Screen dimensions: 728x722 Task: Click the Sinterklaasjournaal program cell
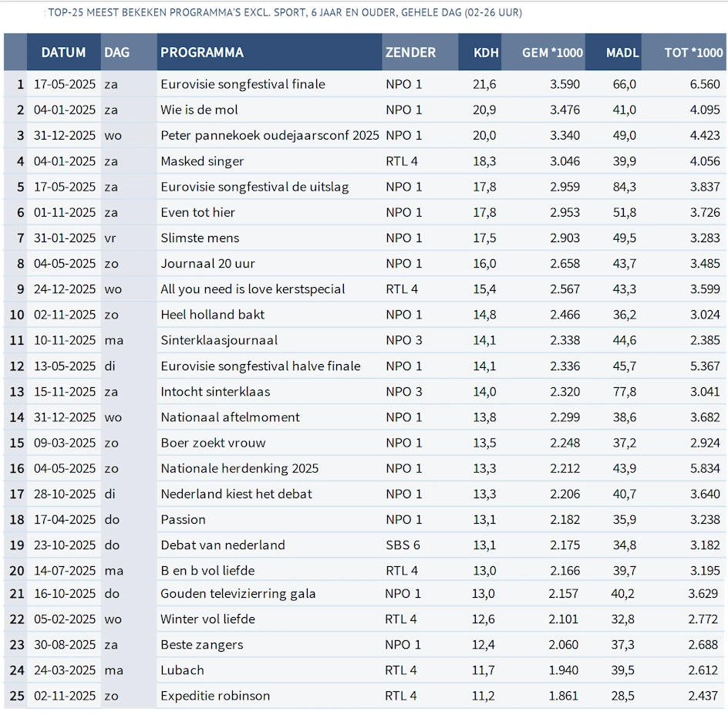[x=219, y=340]
